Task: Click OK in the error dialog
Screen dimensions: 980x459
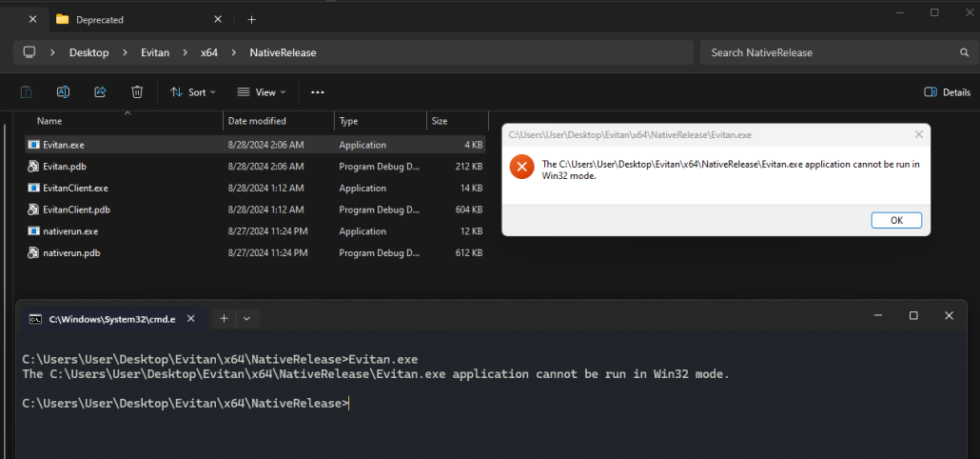Action: [896, 220]
